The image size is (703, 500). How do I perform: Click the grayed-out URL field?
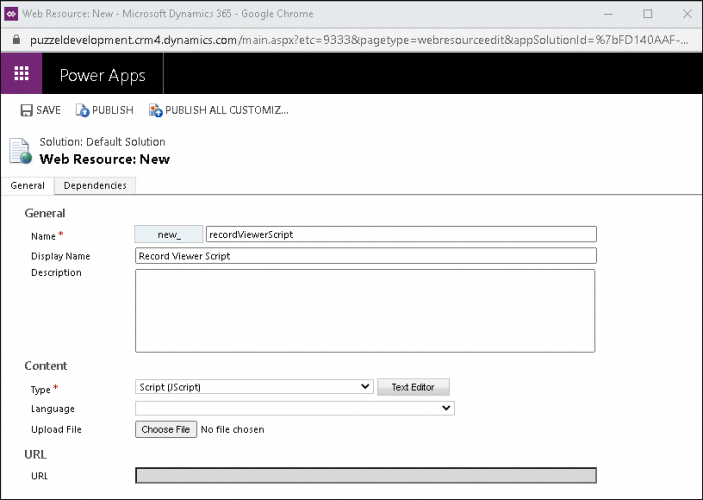[x=365, y=476]
